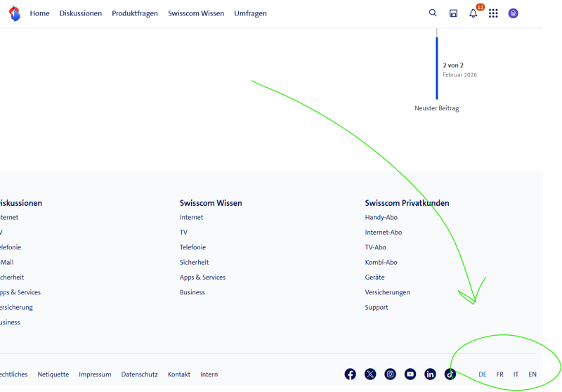Switch language to IT
Image resolution: width=562 pixels, height=392 pixels.
[x=516, y=374]
